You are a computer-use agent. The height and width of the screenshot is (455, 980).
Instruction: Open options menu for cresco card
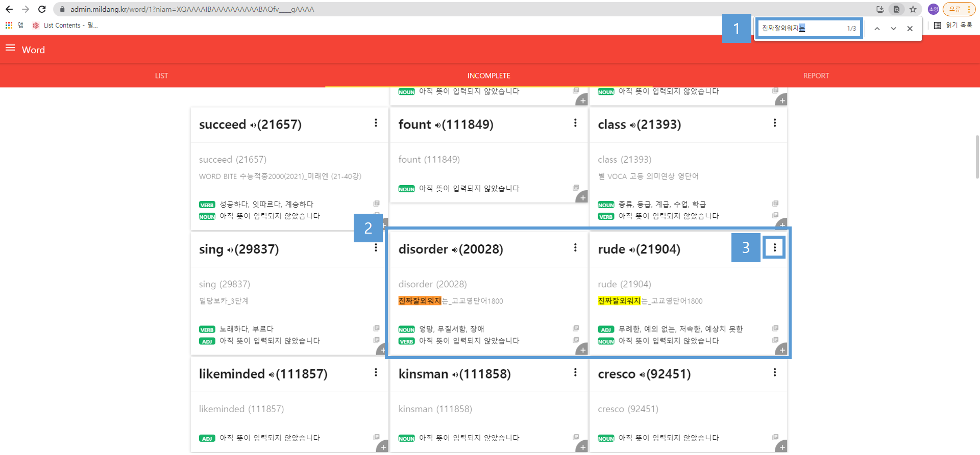point(775,372)
